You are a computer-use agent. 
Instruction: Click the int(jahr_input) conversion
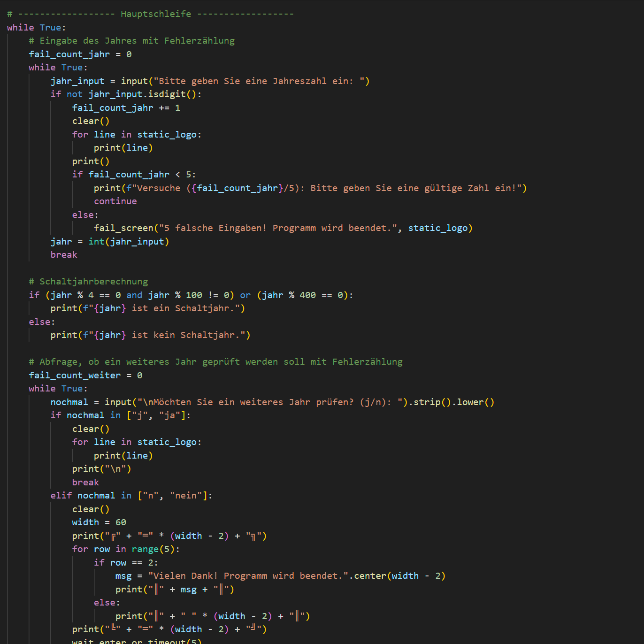[128, 241]
